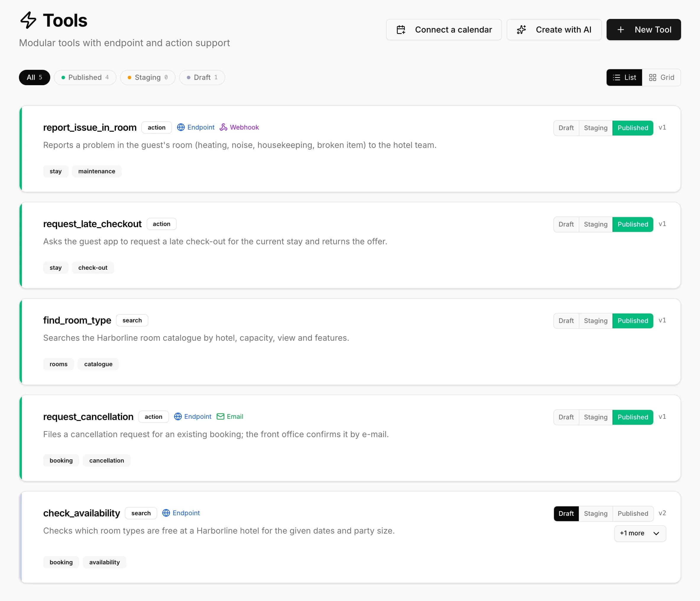Viewport: 700px width, 601px height.
Task: Open the report_issue_in_room tool title
Action: click(x=90, y=127)
